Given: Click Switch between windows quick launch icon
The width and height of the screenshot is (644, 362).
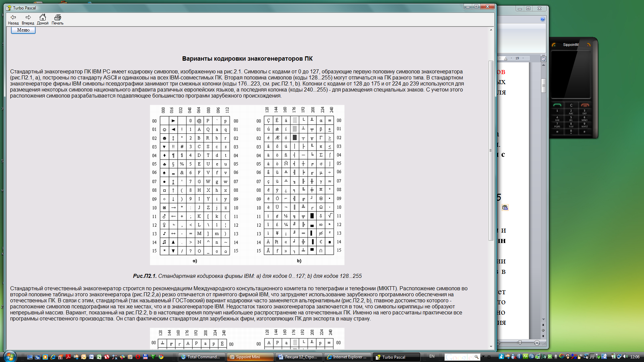Looking at the screenshot, I should point(38,357).
